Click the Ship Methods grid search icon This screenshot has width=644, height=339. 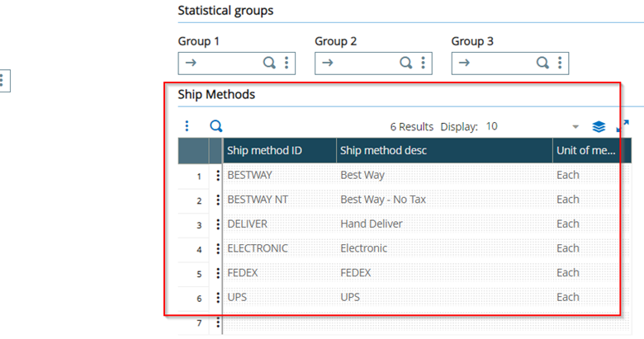[x=216, y=126]
